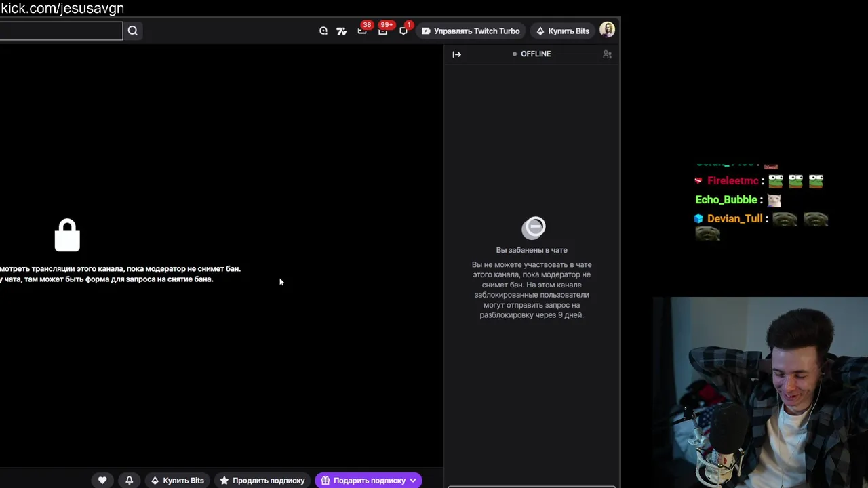Click the search input field

tap(61, 30)
